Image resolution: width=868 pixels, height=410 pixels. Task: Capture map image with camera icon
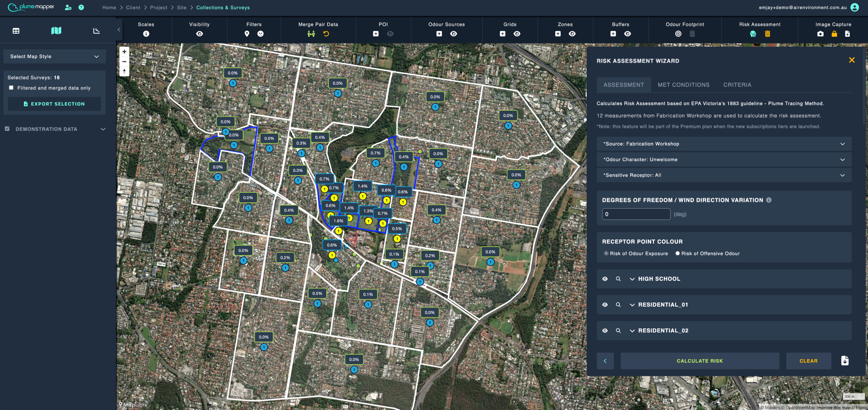coord(820,34)
